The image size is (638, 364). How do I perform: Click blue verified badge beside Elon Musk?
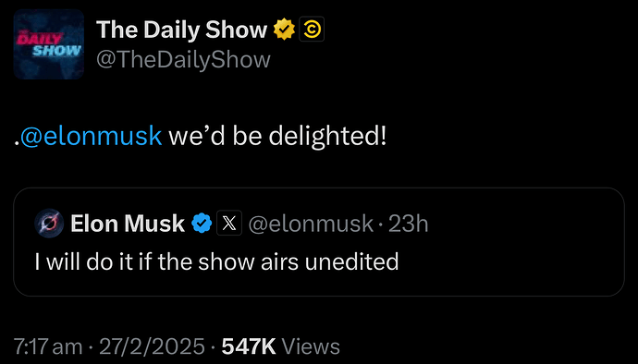pyautogui.click(x=202, y=224)
